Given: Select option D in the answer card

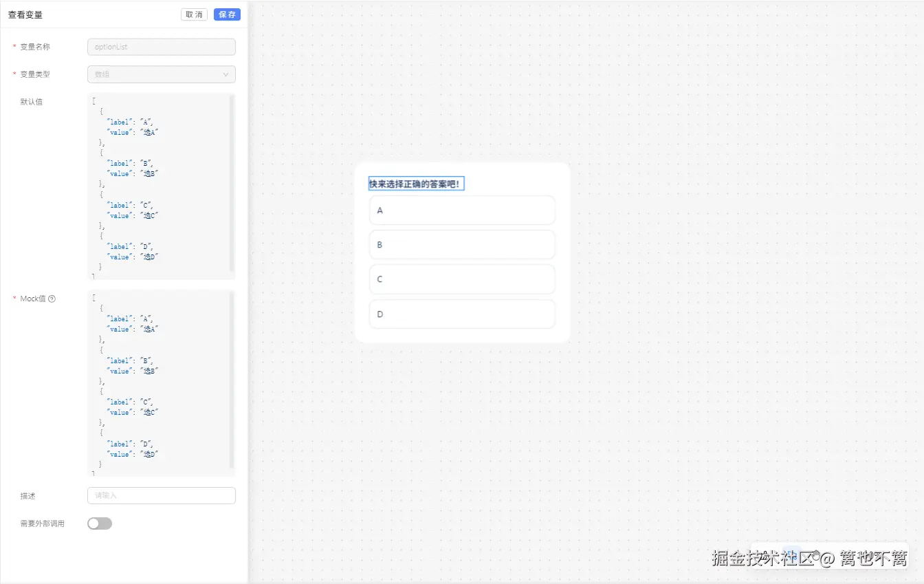Looking at the screenshot, I should point(462,314).
